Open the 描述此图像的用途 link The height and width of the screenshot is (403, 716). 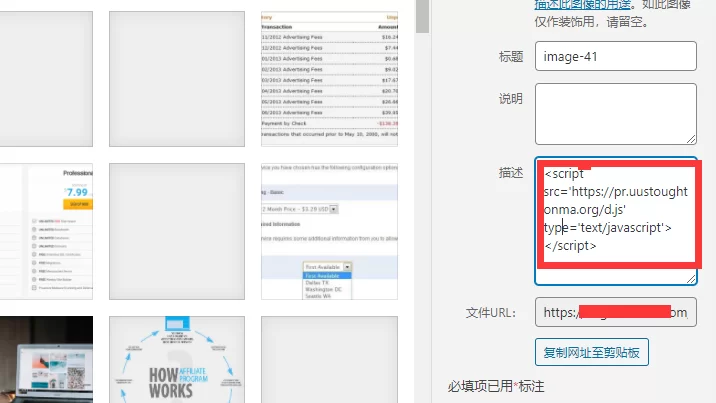583,5
